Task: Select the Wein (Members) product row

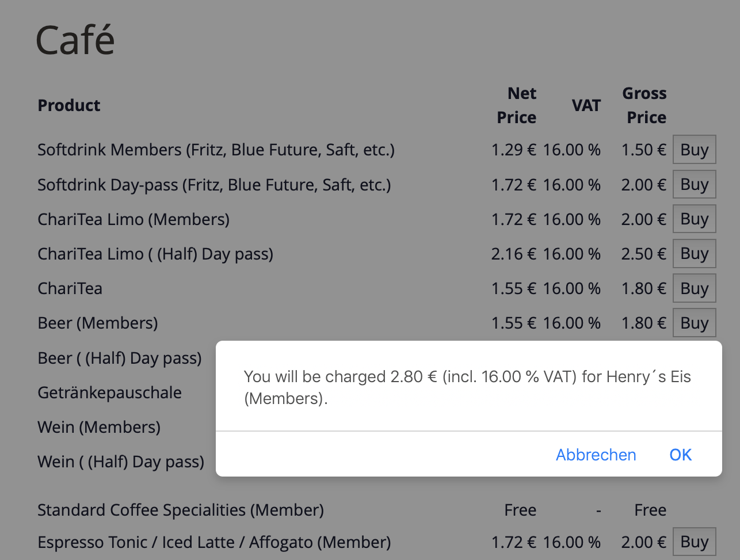Action: (x=98, y=426)
